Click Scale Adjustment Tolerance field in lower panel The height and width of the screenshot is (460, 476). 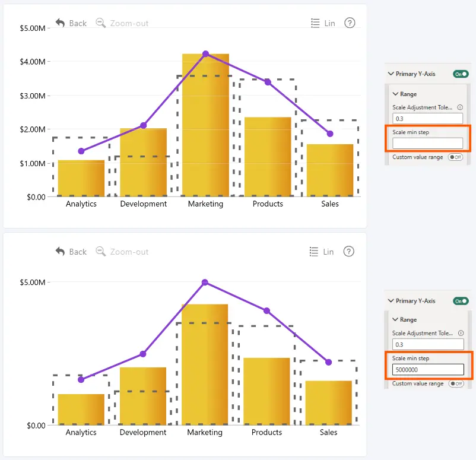pyautogui.click(x=428, y=344)
